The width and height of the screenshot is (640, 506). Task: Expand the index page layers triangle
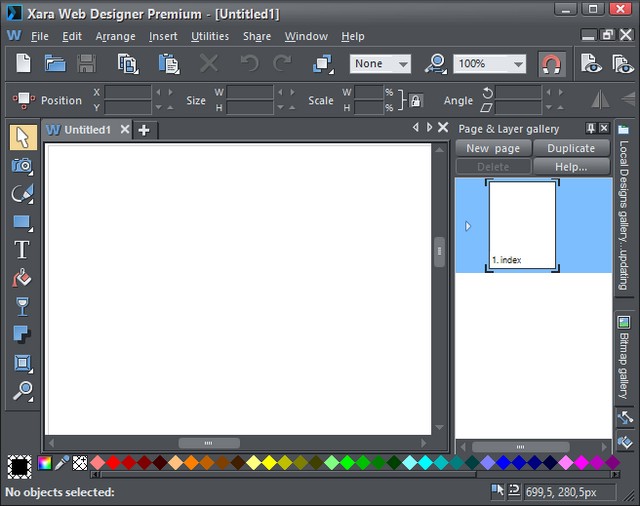tap(468, 226)
